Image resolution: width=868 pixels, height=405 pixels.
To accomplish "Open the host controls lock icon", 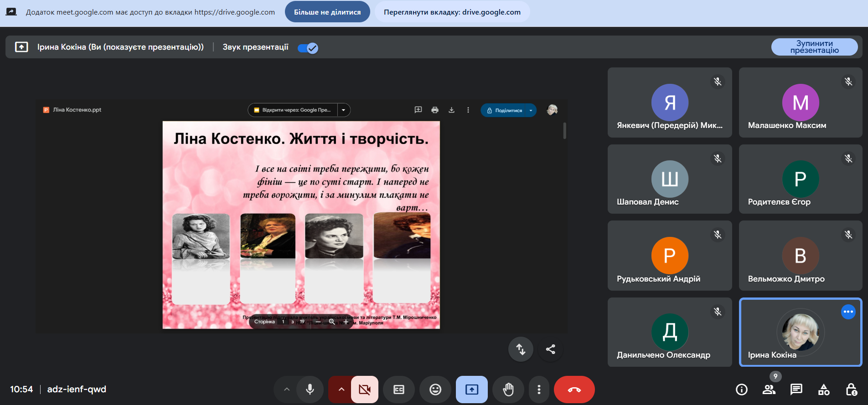I will click(851, 390).
